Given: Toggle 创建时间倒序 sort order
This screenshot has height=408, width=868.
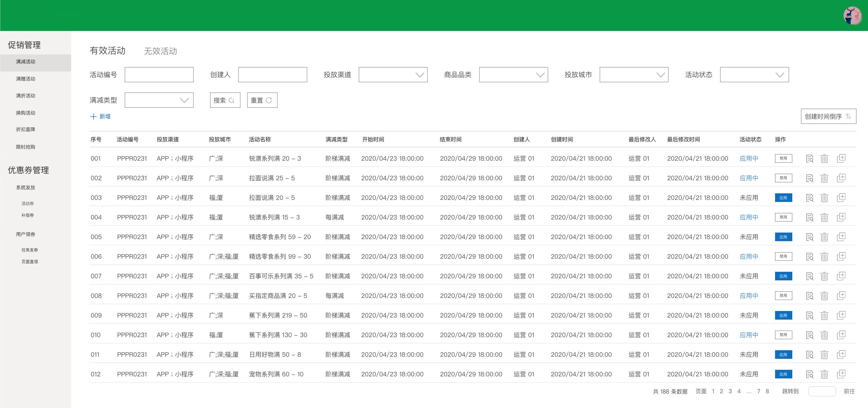Looking at the screenshot, I should (828, 116).
